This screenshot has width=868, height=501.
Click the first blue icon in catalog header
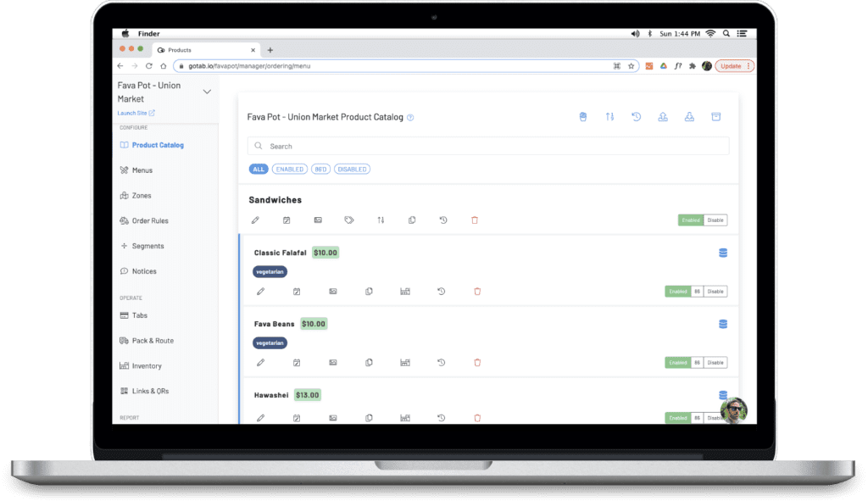(x=583, y=117)
